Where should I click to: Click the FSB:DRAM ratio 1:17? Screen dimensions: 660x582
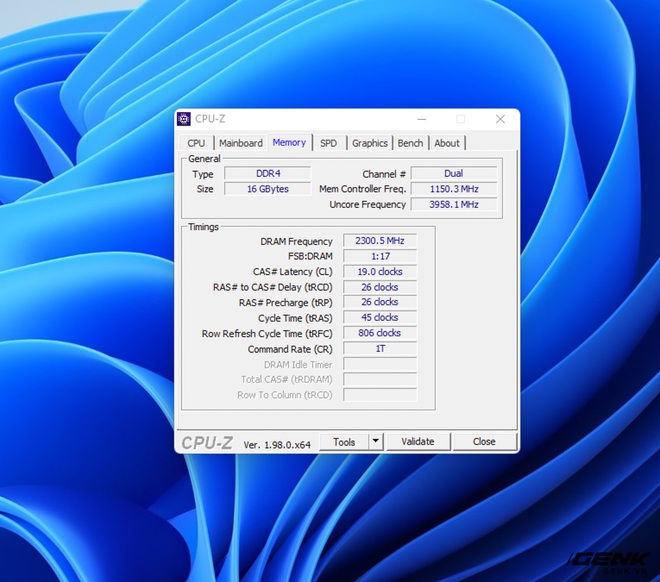[x=380, y=256]
